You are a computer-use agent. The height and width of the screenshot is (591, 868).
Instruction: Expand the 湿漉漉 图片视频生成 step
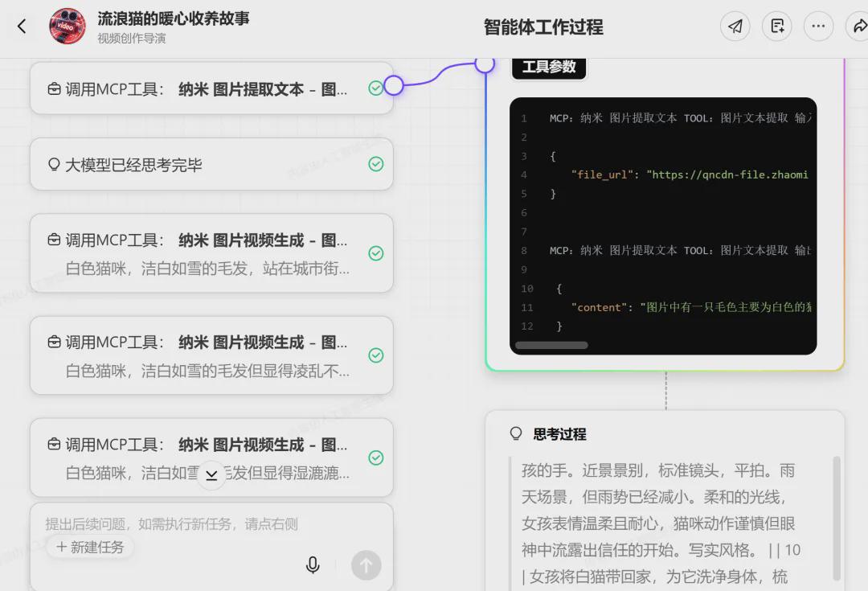coord(211,458)
